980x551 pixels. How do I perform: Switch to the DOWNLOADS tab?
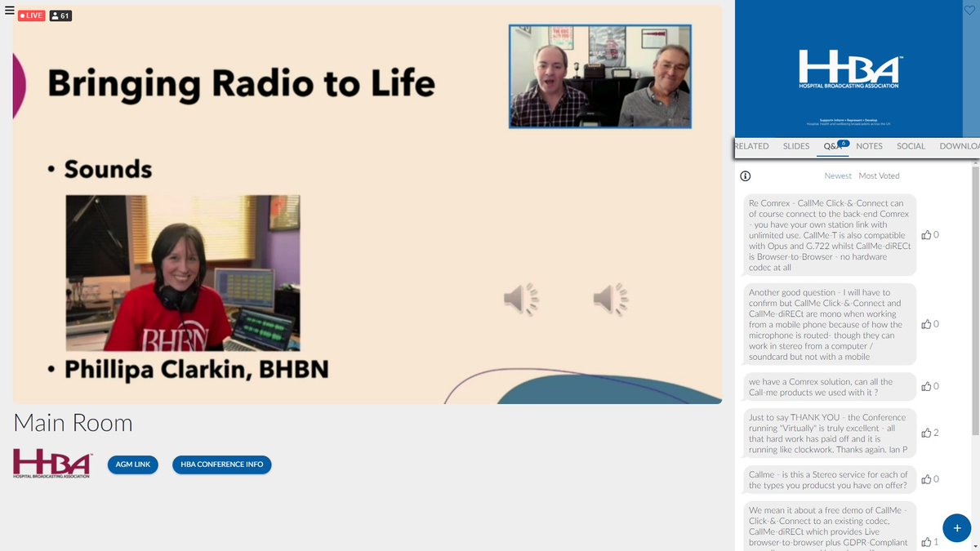(x=960, y=146)
